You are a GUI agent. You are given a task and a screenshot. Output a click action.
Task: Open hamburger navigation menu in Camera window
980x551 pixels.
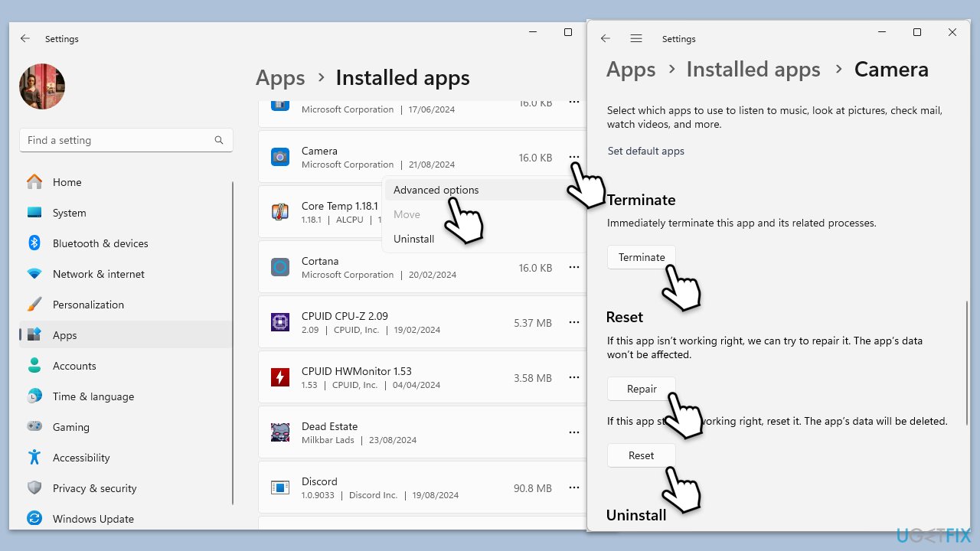coord(635,38)
